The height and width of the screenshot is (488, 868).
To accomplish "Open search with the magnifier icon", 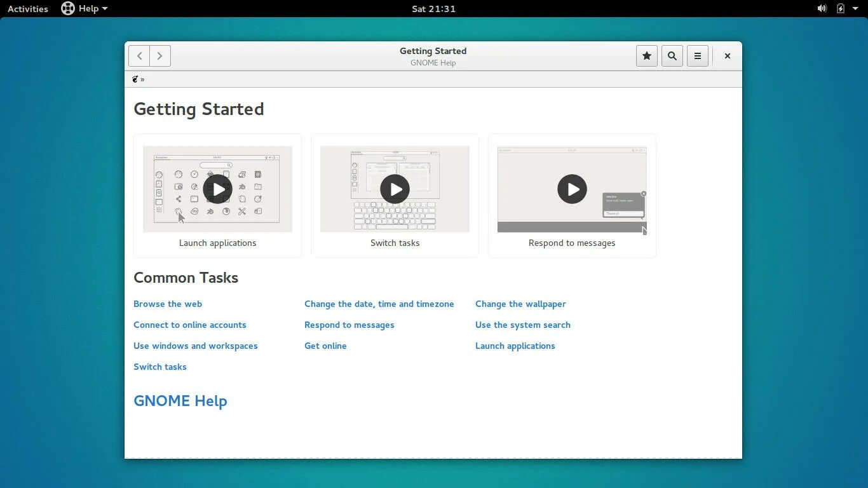I will (672, 56).
